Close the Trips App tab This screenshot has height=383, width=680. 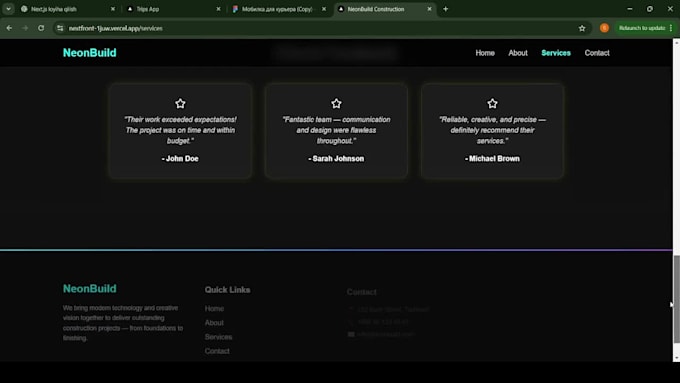pos(218,9)
